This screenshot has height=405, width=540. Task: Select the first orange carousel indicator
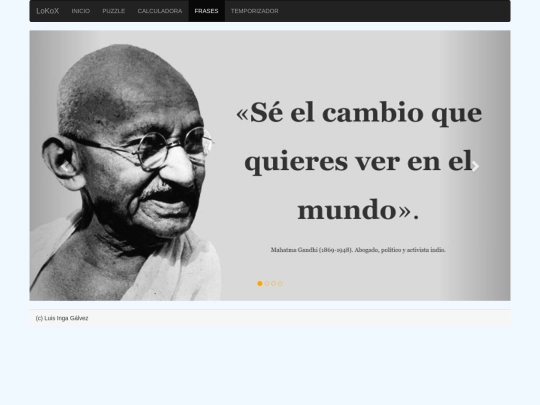click(260, 283)
